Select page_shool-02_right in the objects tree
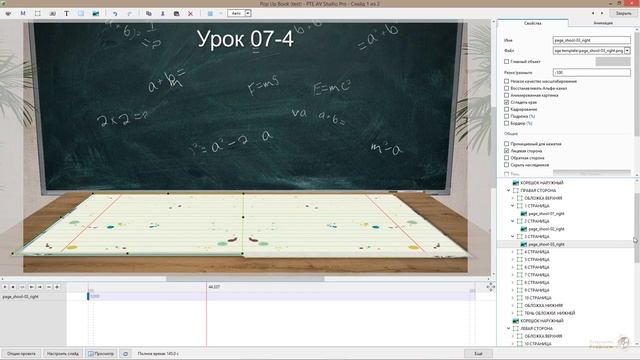 (x=542, y=229)
